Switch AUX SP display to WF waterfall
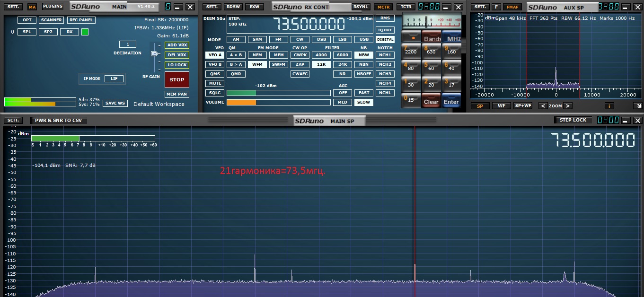This screenshot has height=297, width=644. 501,106
